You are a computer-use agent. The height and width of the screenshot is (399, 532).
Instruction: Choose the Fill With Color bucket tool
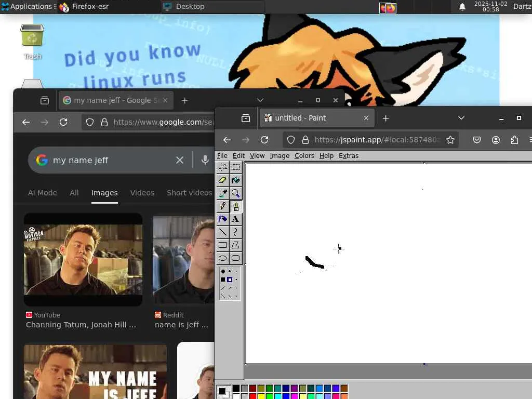click(x=235, y=180)
